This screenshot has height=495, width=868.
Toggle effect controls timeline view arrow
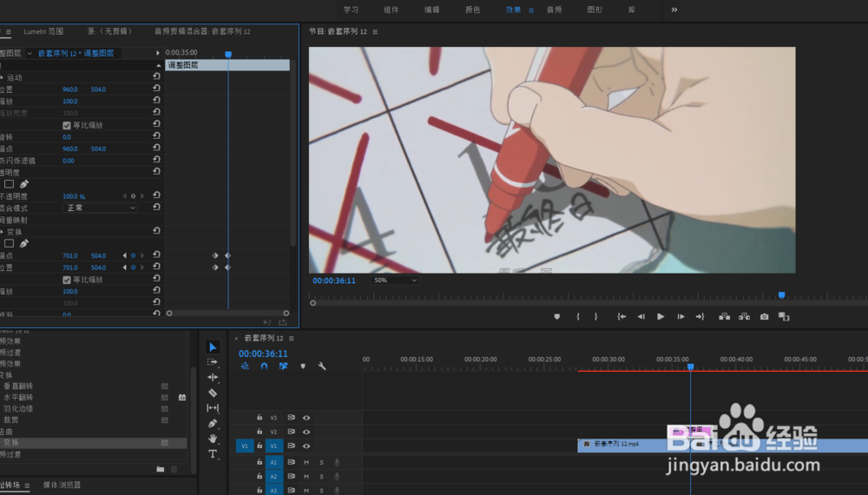coord(158,53)
